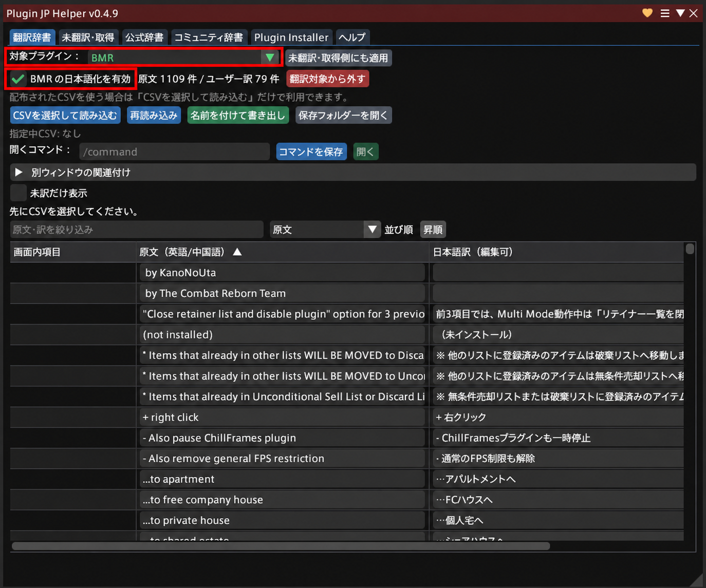706x588 pixels.
Task: Click the 日本語訳（編集可） column header
Action: pyautogui.click(x=557, y=252)
